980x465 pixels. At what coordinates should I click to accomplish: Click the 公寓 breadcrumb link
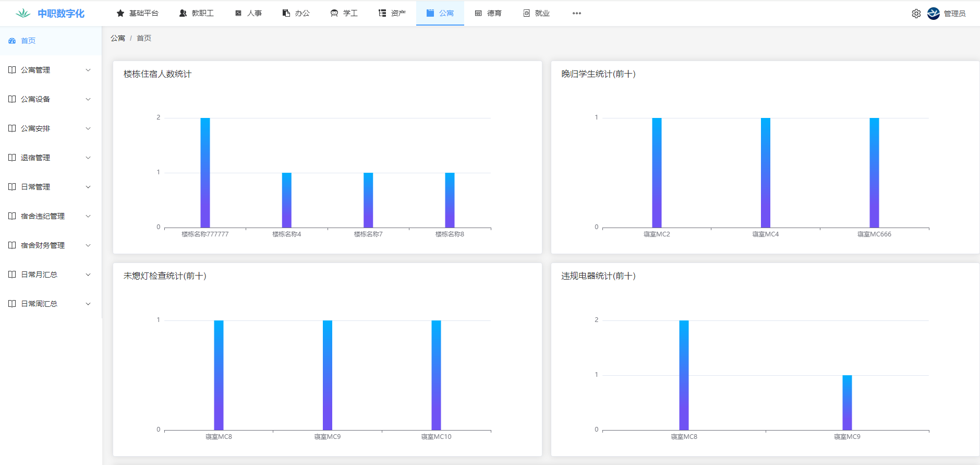[x=118, y=38]
